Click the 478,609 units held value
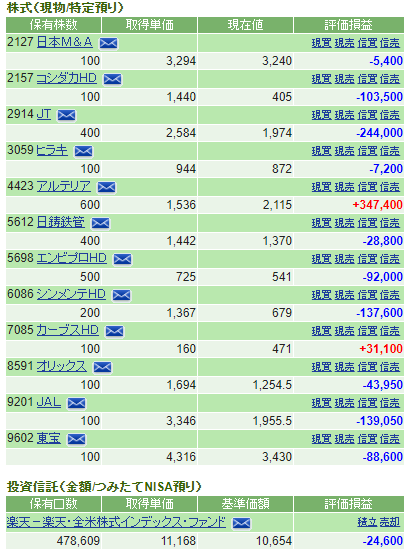Image resolution: width=413 pixels, height=560 pixels. click(x=78, y=541)
